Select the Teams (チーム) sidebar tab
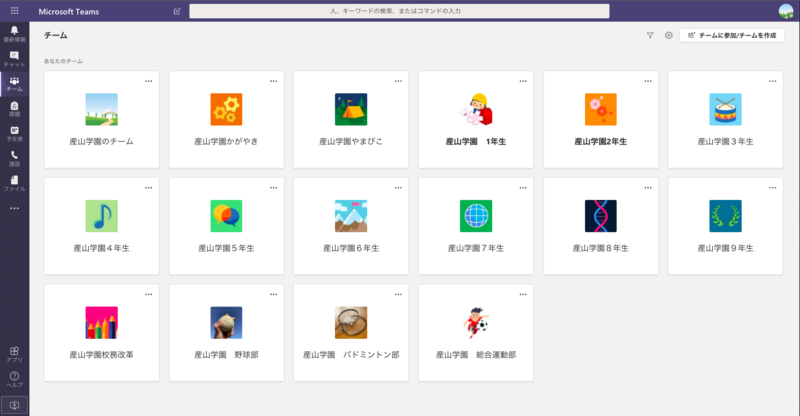Screen dimensions: 800x416 14,84
